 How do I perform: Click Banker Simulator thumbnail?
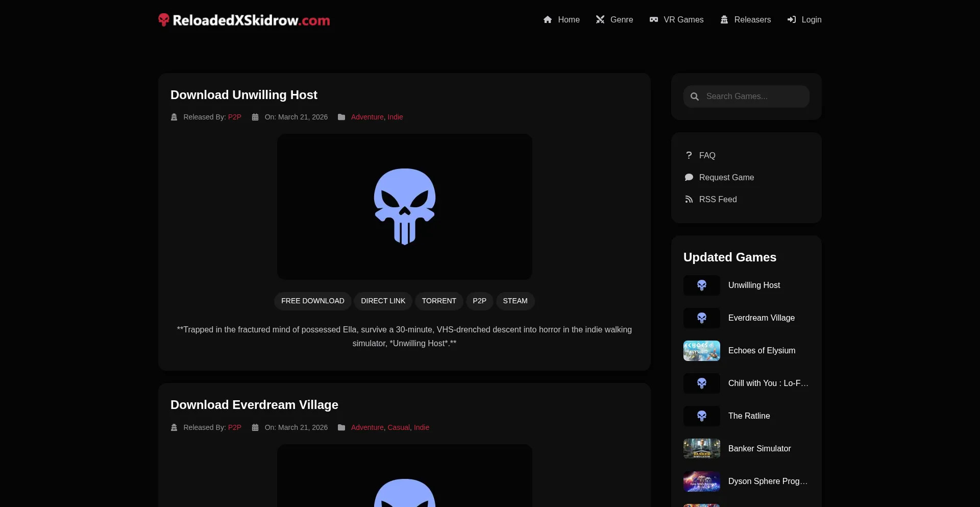click(702, 449)
